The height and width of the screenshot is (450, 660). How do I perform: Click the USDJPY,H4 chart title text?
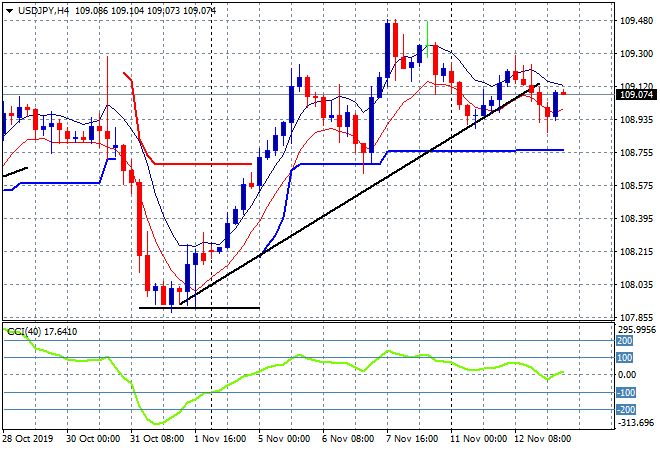(43, 11)
